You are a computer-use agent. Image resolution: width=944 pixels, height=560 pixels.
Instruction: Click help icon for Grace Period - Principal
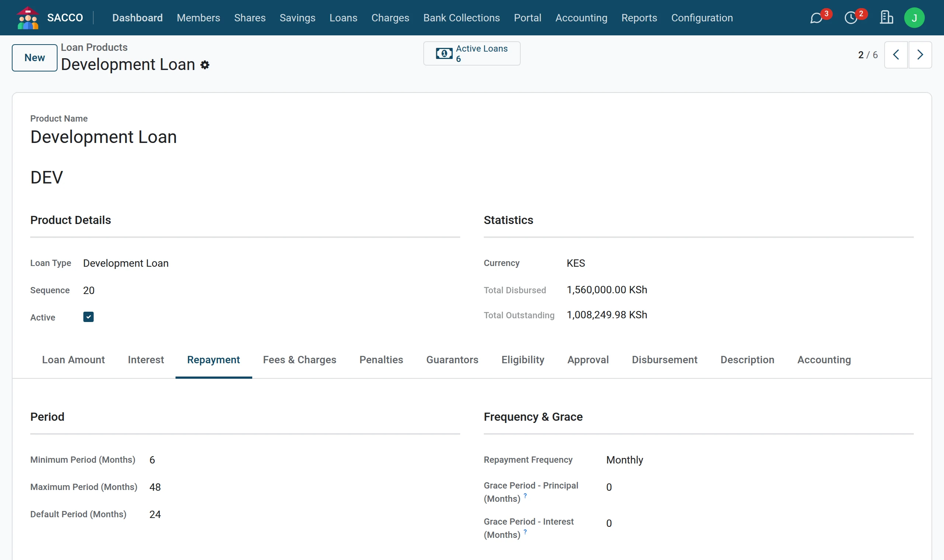(525, 496)
